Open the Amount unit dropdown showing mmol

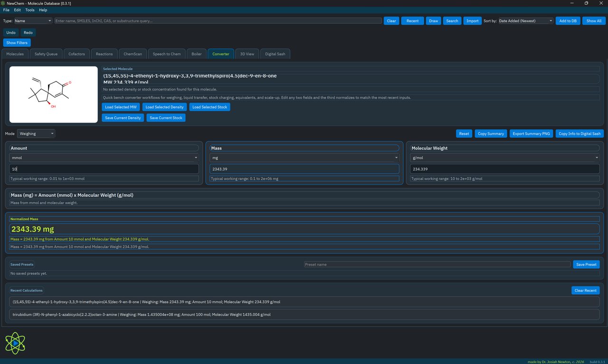pos(104,157)
